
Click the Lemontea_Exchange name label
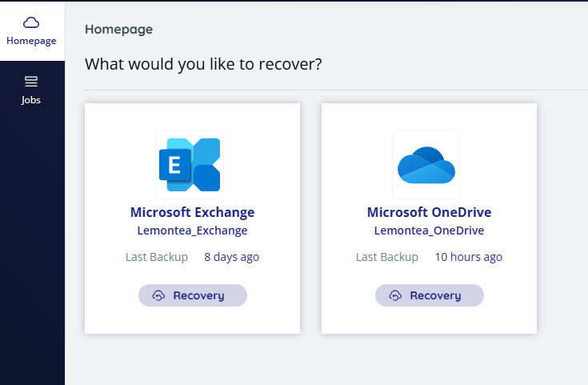tap(192, 231)
